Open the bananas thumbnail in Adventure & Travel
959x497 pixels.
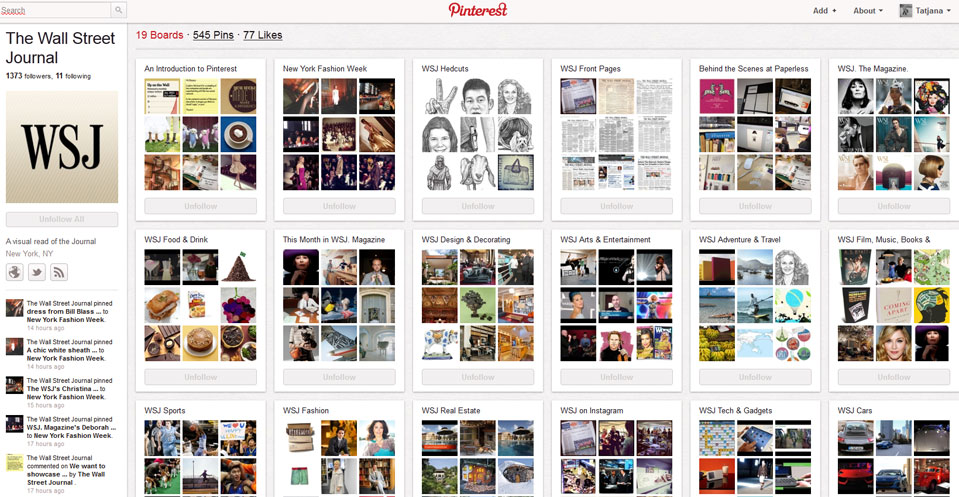[x=717, y=343]
